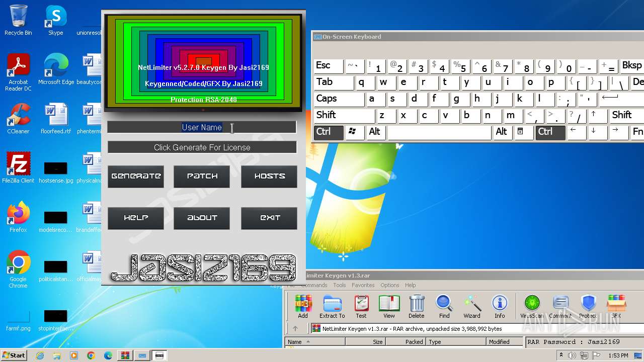Toggle right Alt on On-Screen Keyboard
This screenshot has height=362, width=644.
(503, 132)
